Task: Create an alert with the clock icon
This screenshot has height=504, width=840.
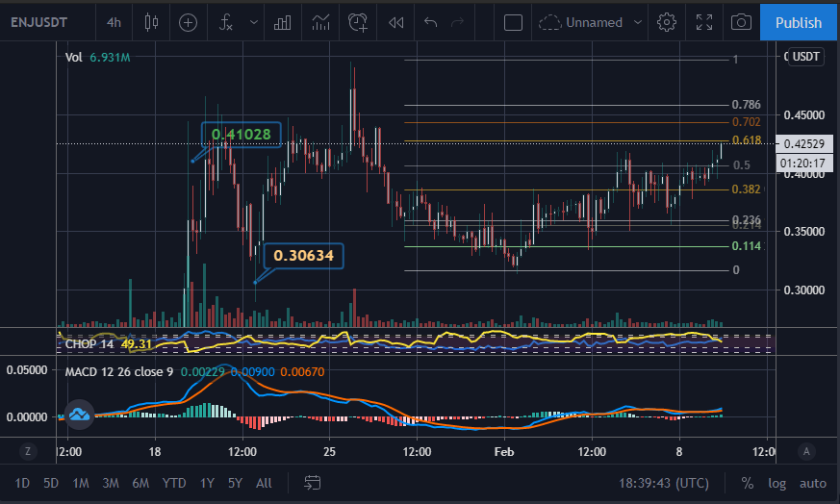Action: (x=358, y=22)
